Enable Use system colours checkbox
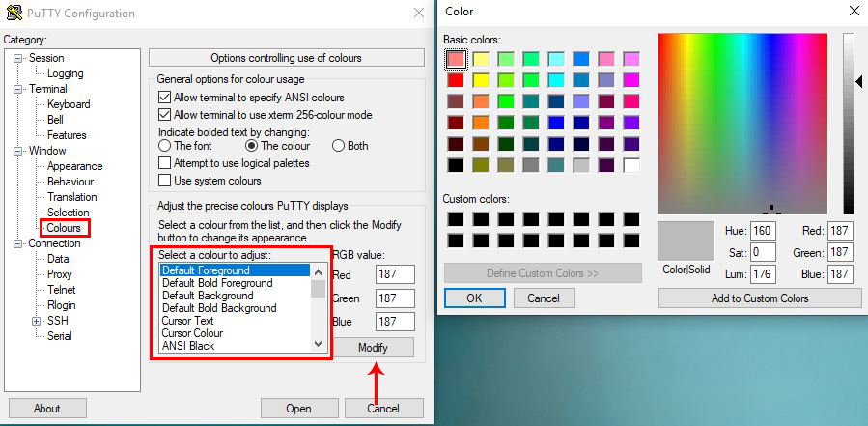Viewport: 868px width, 426px height. click(164, 181)
